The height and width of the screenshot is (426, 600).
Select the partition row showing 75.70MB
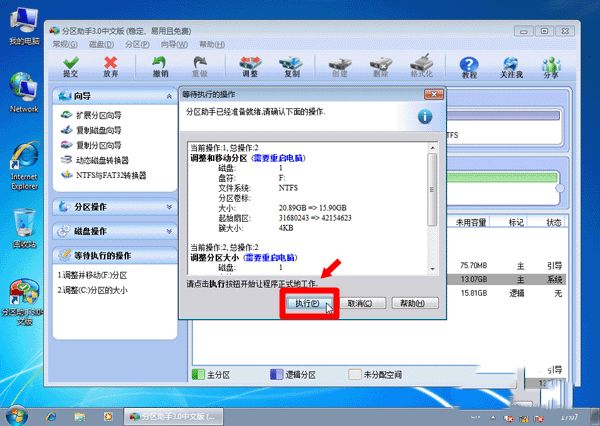click(506, 266)
